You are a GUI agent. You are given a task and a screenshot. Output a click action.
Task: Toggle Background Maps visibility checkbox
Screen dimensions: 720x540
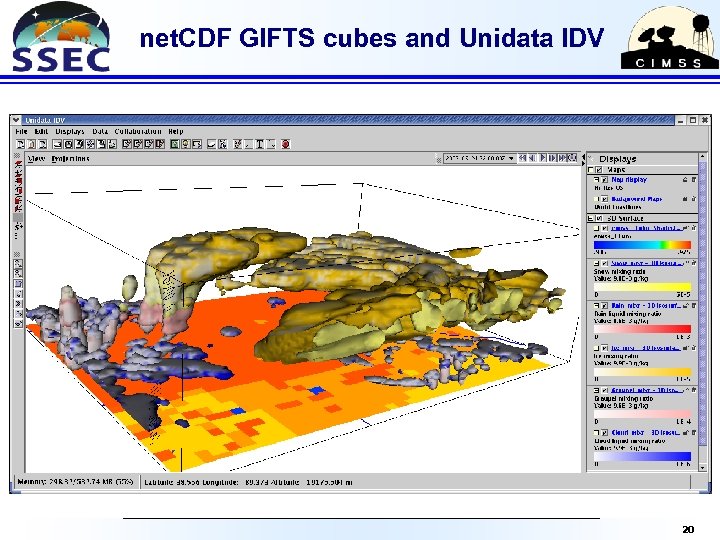tap(605, 199)
